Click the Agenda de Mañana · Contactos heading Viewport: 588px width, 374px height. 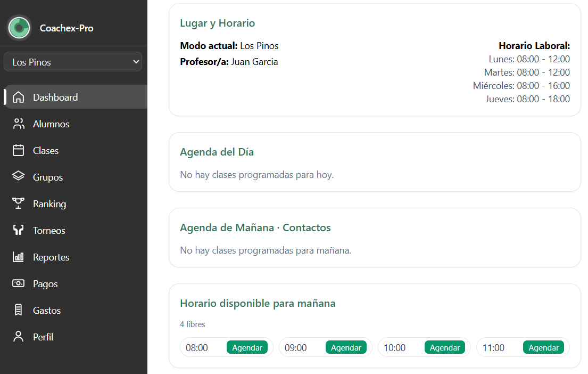pyautogui.click(x=255, y=228)
